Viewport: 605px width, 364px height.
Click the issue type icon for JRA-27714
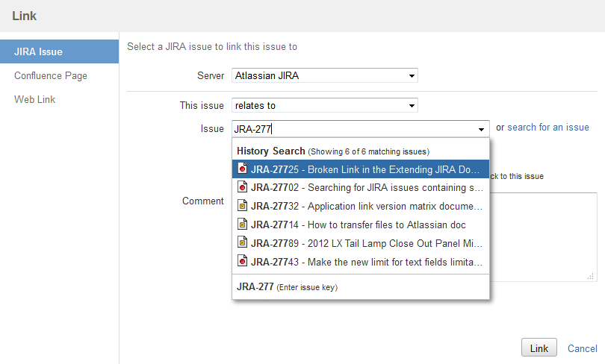click(x=242, y=225)
